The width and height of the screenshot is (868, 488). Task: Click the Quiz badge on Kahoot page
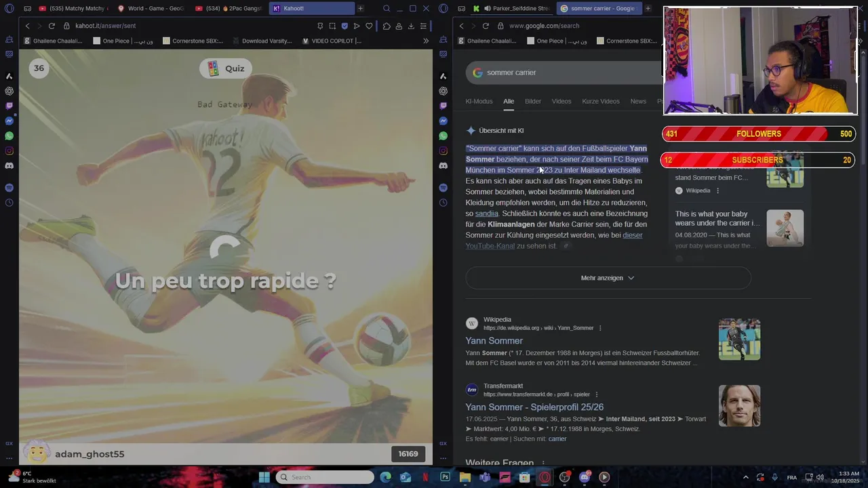coord(226,68)
